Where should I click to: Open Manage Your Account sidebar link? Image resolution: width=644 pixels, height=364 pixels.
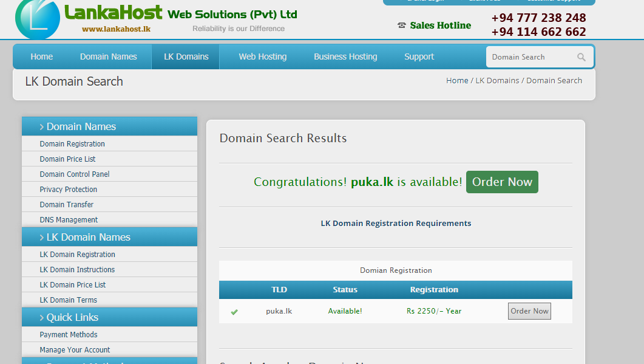[75, 350]
